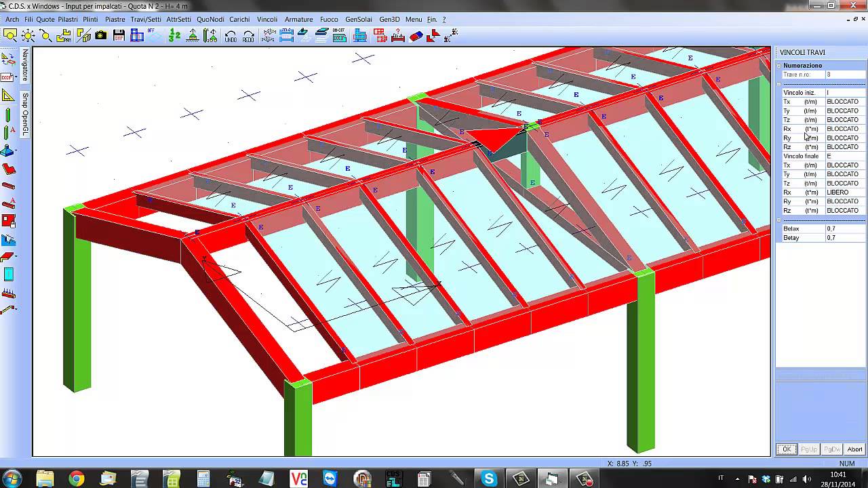Open the Travi/Setti menu

pyautogui.click(x=146, y=20)
